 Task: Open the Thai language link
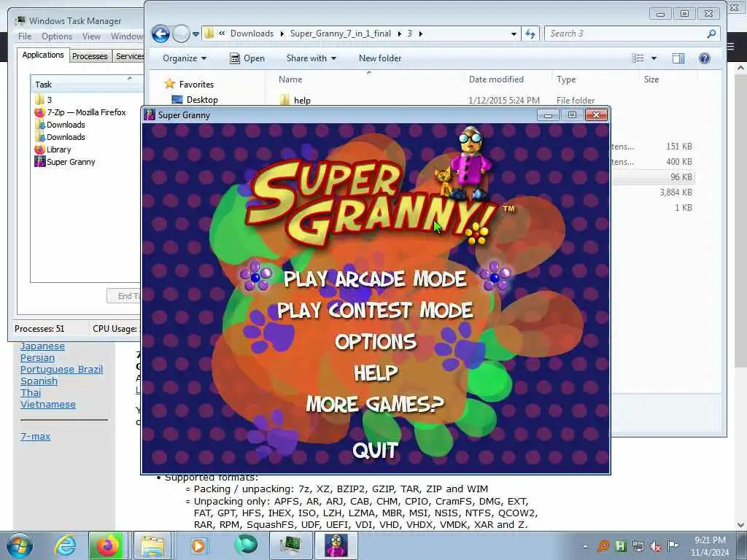click(31, 393)
